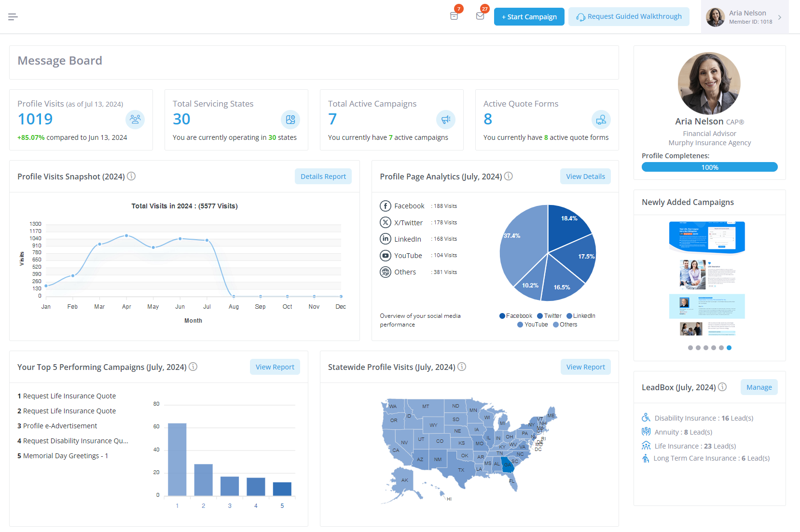The image size is (800, 532).
Task: Select the last campaign carousel dot
Action: point(729,348)
